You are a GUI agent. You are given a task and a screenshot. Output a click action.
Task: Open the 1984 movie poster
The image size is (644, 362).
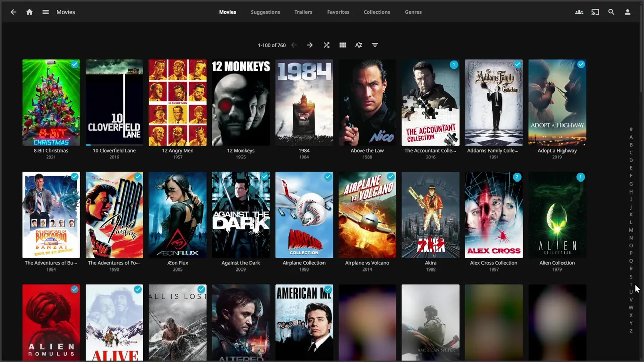pos(304,103)
